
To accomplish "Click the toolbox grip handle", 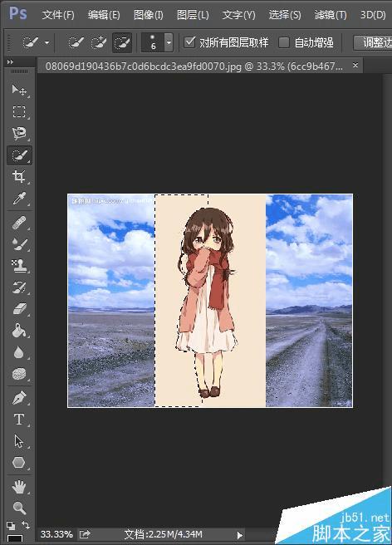I will (x=19, y=71).
